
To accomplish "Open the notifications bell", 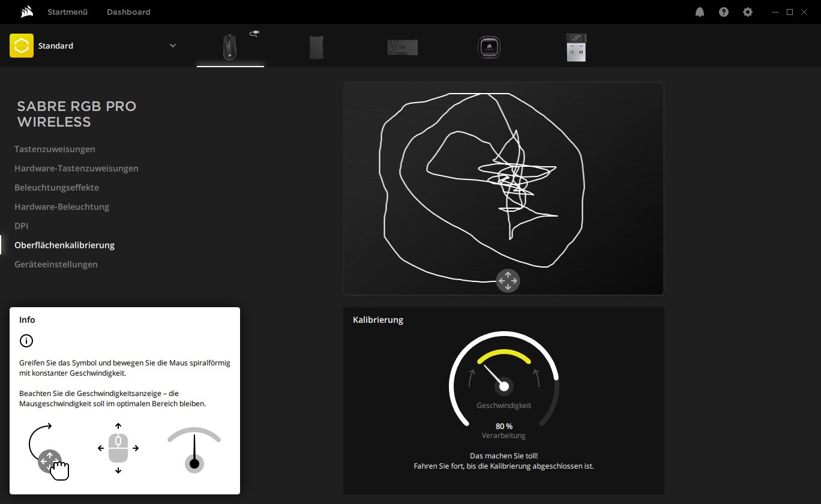I will coord(700,12).
